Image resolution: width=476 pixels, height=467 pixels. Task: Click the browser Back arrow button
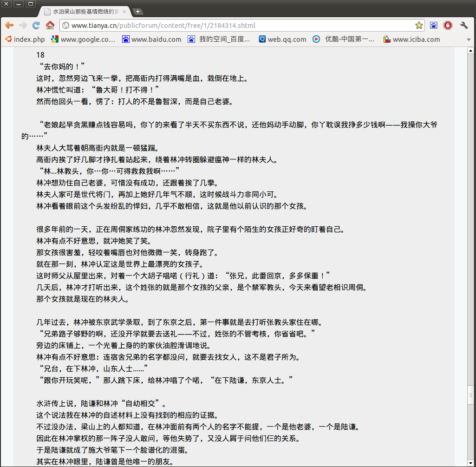(9, 25)
